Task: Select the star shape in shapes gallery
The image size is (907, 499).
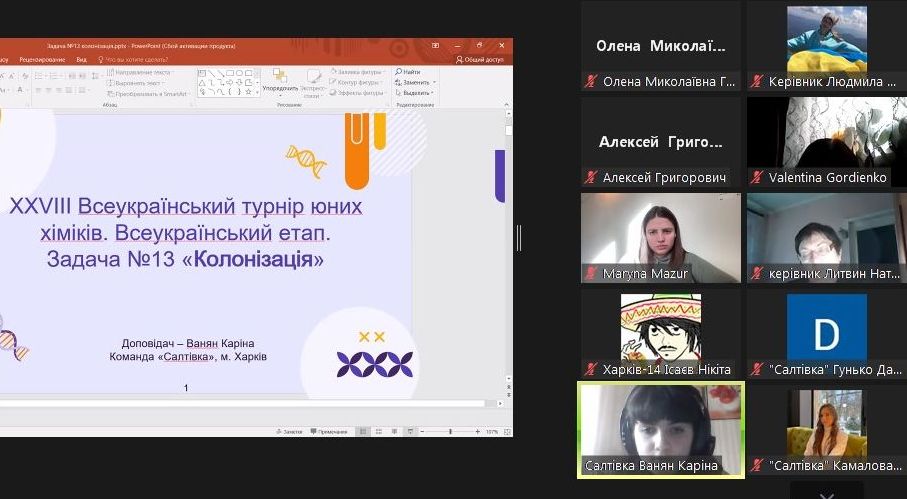Action: coord(248,92)
